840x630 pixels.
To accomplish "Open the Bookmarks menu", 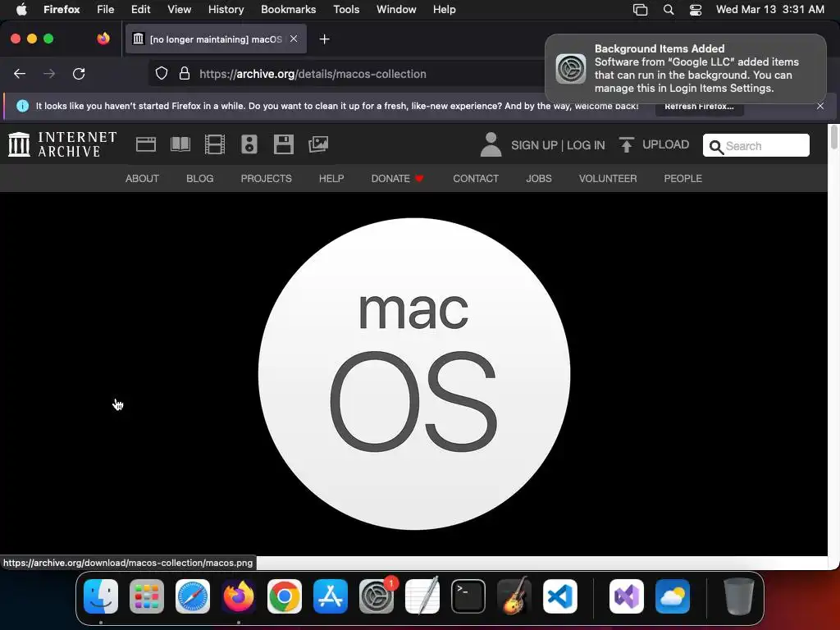I will 288,10.
